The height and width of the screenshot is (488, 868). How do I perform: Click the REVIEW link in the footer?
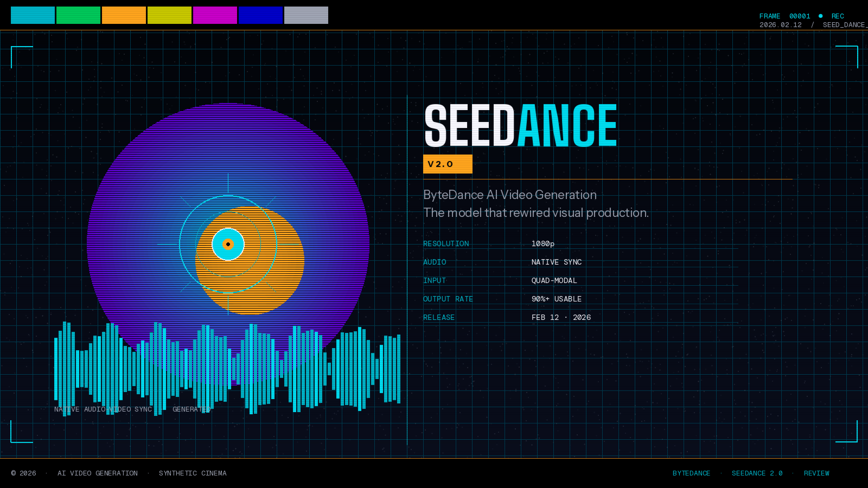pos(816,473)
